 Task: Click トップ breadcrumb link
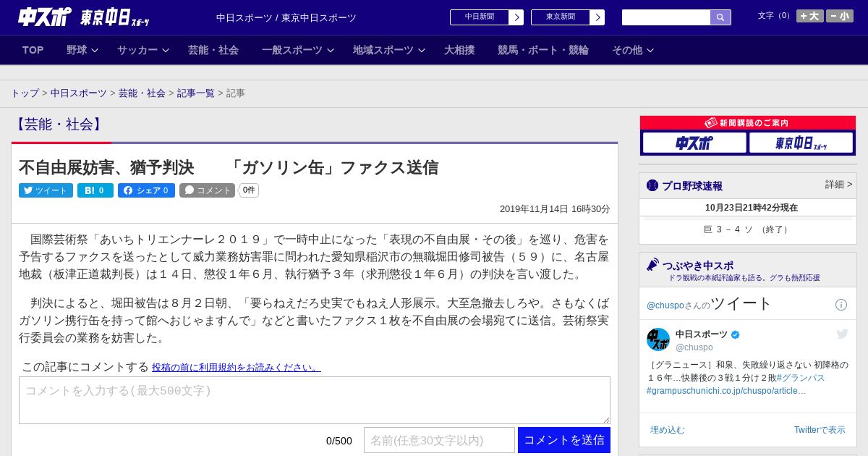coord(25,93)
